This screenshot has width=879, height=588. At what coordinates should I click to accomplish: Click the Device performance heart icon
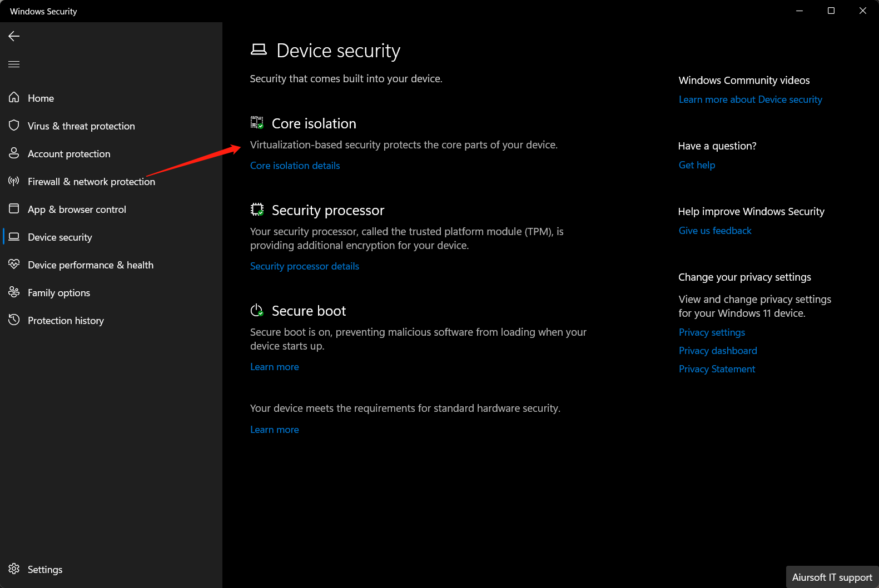(x=14, y=265)
